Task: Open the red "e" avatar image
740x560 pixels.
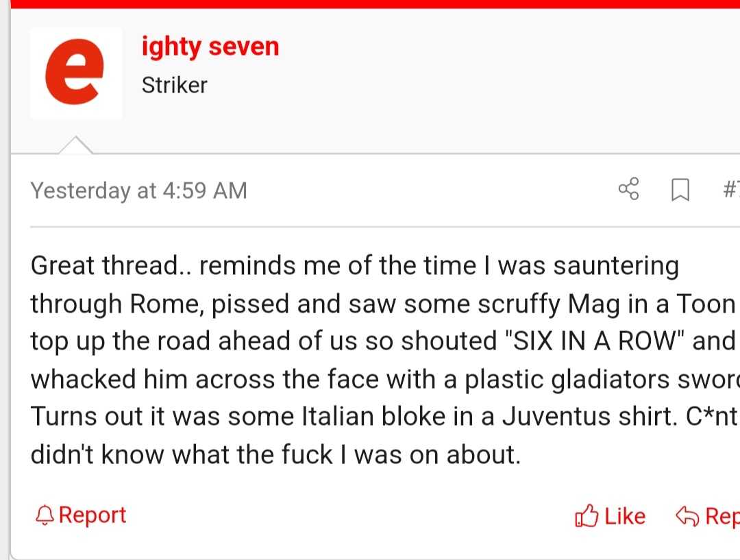Action: click(x=76, y=73)
